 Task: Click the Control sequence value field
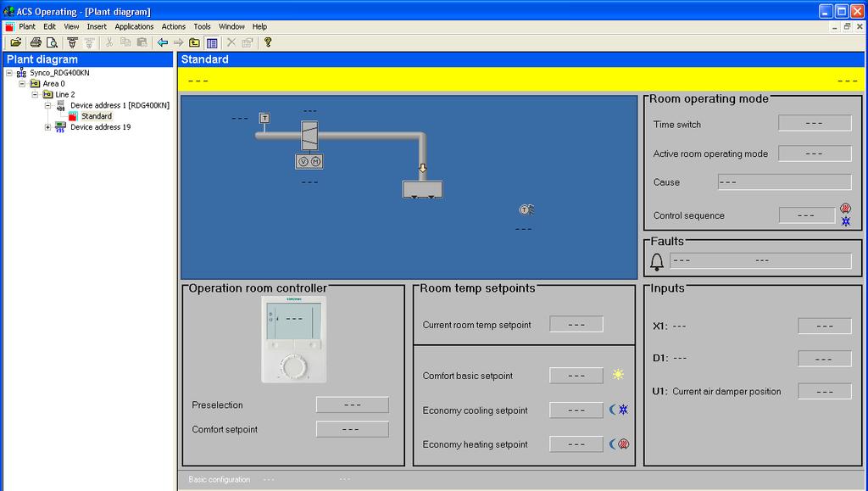[807, 215]
